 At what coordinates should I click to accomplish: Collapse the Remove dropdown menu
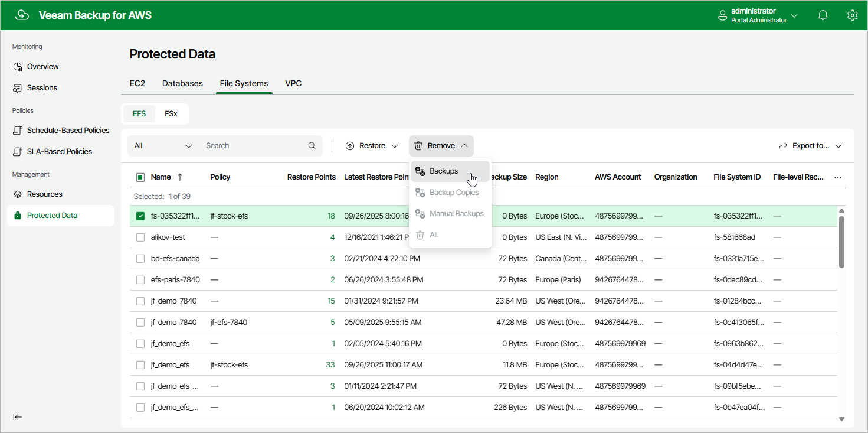464,146
